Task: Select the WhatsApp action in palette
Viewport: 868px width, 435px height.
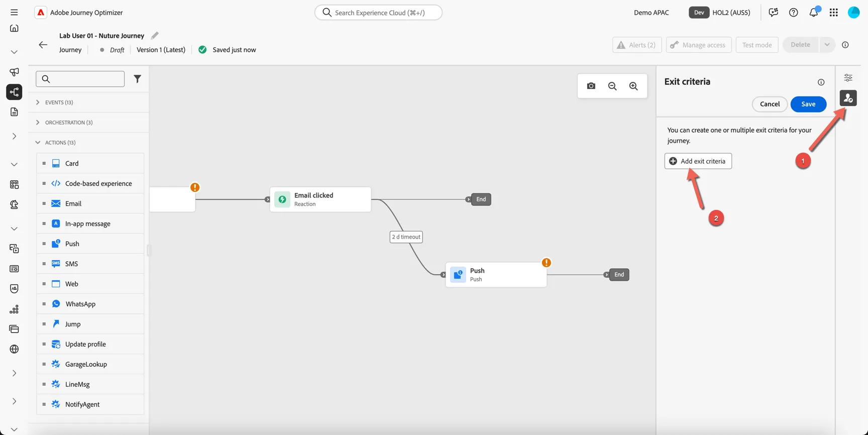Action: coord(90,304)
